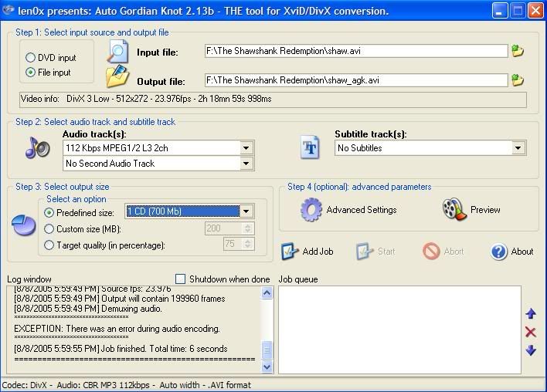Select File input radio button
The image size is (547, 392).
[x=30, y=72]
